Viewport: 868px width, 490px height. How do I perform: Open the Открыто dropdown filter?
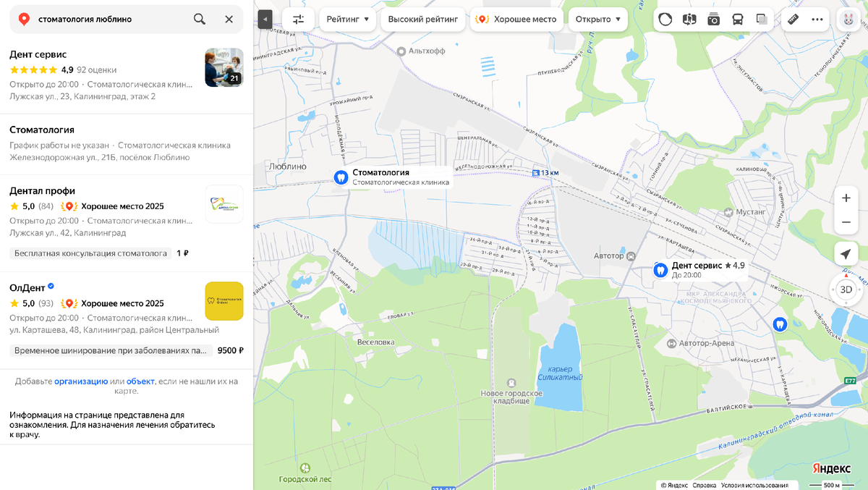tap(597, 20)
